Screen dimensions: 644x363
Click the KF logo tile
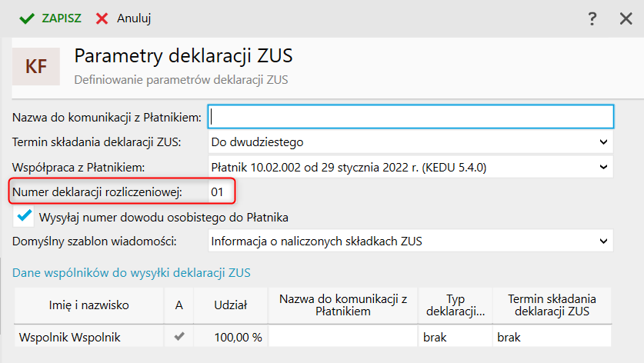(36, 66)
